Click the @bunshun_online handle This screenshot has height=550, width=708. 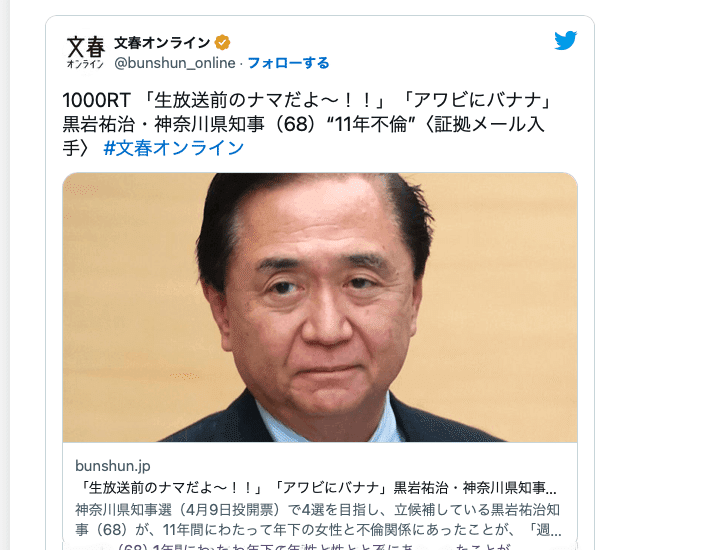click(x=175, y=63)
